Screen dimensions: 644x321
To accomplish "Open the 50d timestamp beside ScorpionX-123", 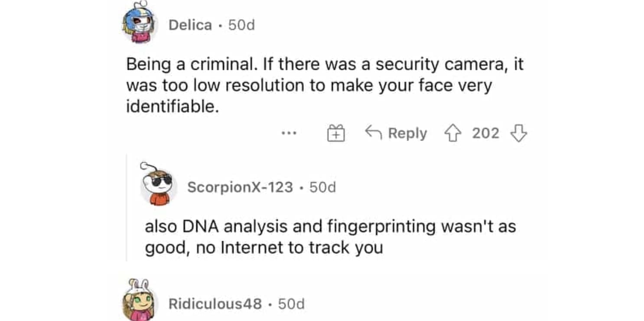I will point(322,187).
